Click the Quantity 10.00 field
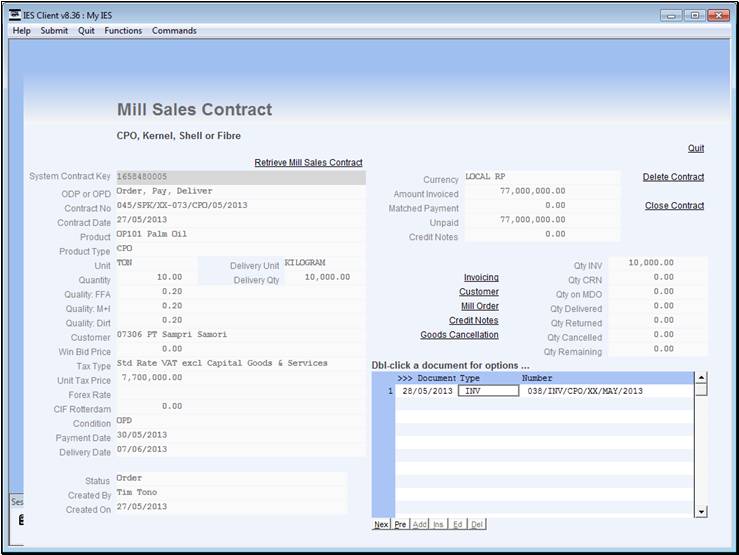This screenshot has height=555, width=739. (156, 278)
